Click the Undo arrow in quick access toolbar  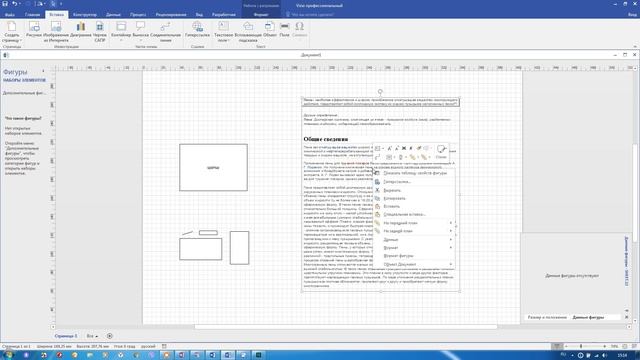15,4
